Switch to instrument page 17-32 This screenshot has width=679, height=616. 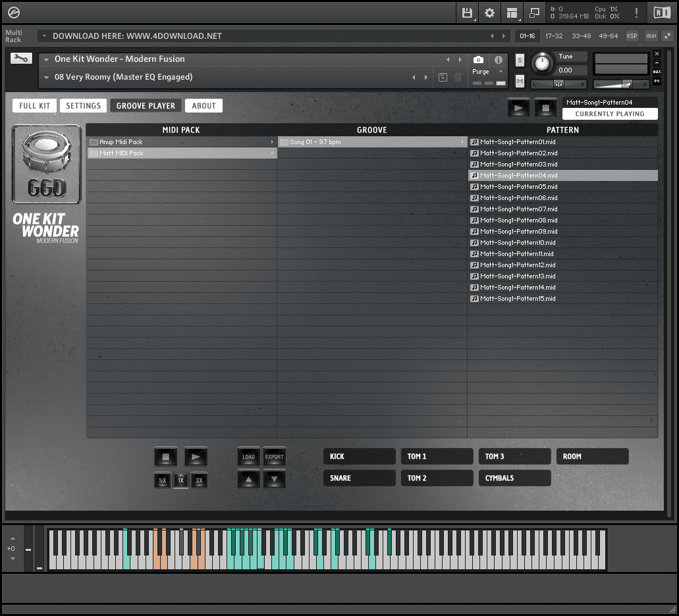click(x=554, y=36)
